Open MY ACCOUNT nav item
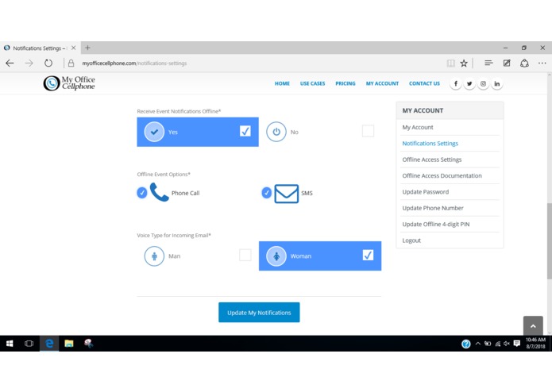 (x=382, y=83)
